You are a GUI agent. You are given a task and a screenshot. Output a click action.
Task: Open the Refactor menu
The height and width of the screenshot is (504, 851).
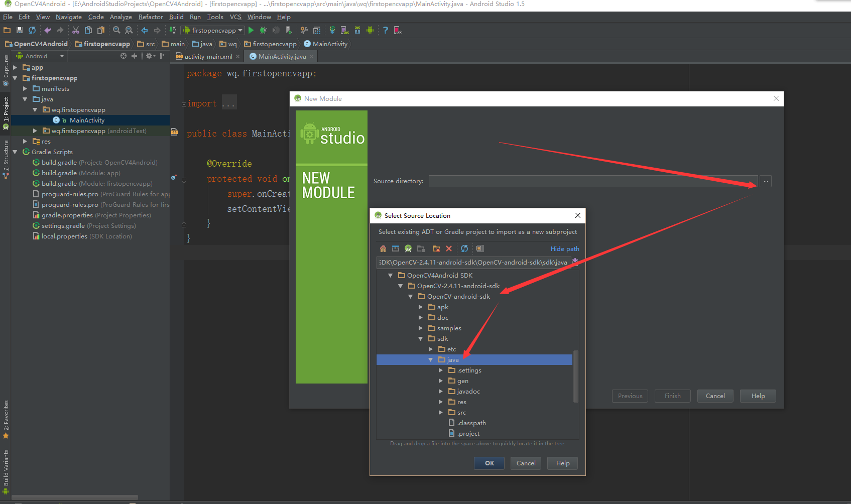[x=151, y=17]
